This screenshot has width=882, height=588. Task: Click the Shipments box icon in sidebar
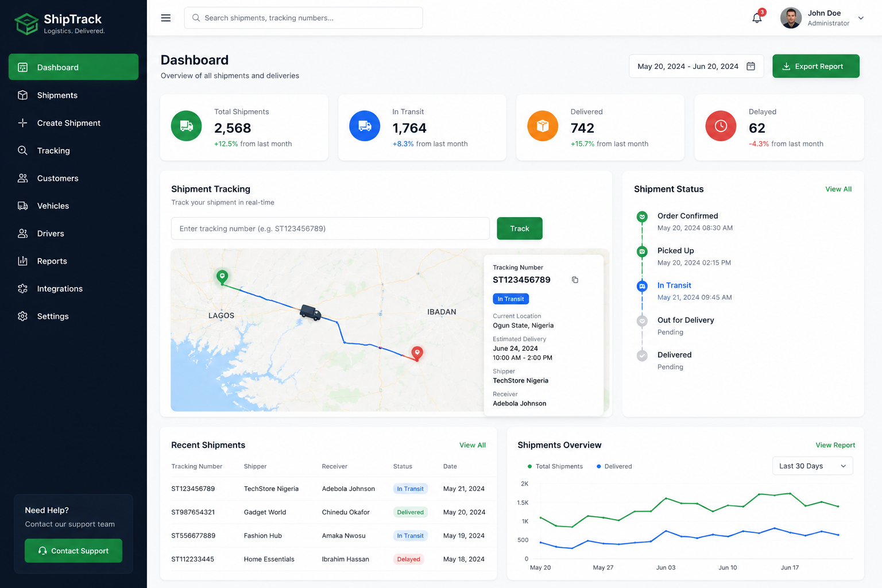(x=22, y=95)
